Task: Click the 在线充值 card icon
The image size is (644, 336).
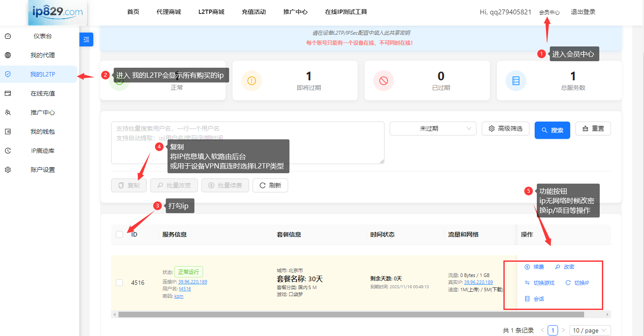Action: point(8,93)
